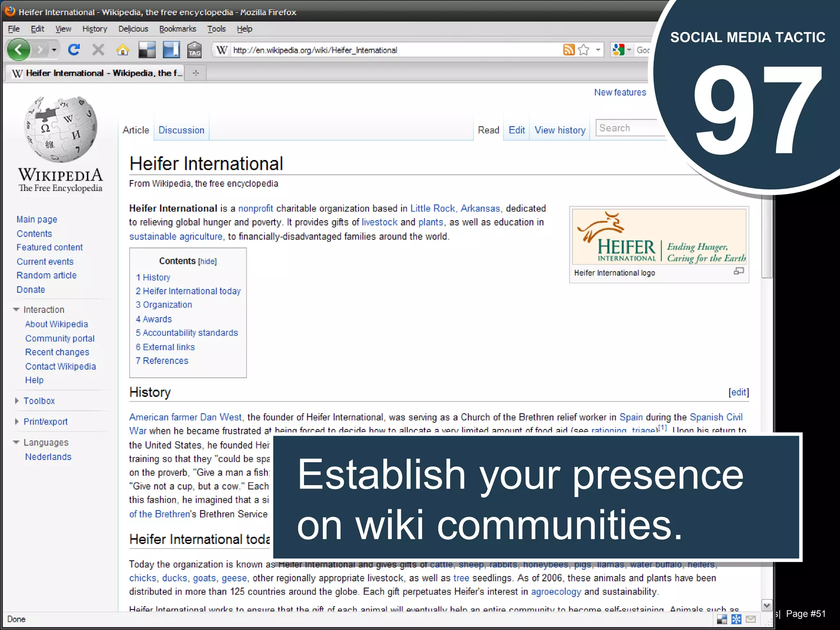The width and height of the screenshot is (840, 630).
Task: Click the [edit] link for History section
Action: (x=739, y=392)
